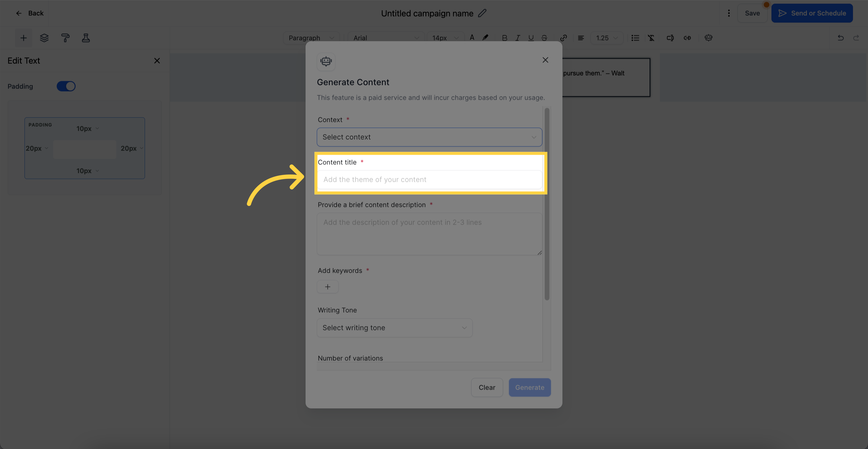Toggle the Padding switch on

click(x=66, y=86)
